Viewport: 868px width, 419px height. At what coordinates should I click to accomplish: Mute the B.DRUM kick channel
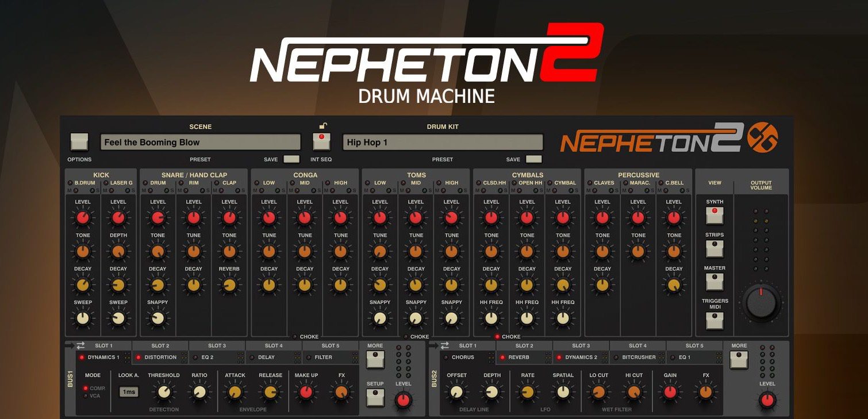(x=76, y=190)
